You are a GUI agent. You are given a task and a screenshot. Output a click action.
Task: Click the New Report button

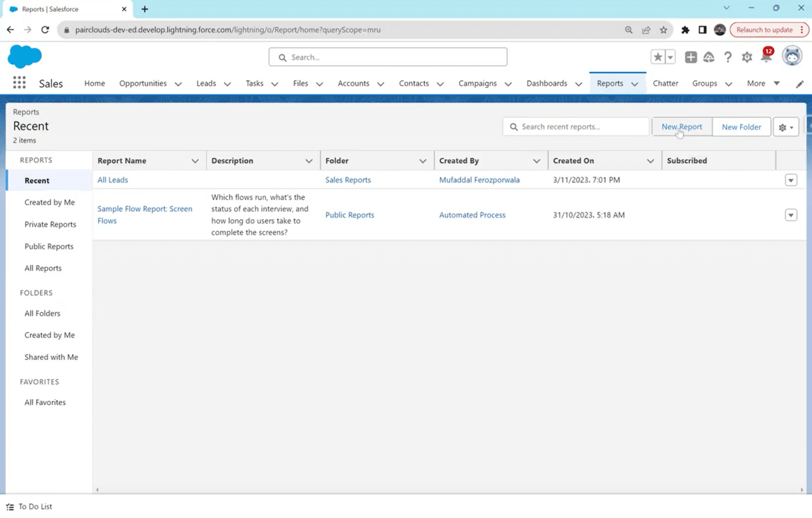(682, 127)
